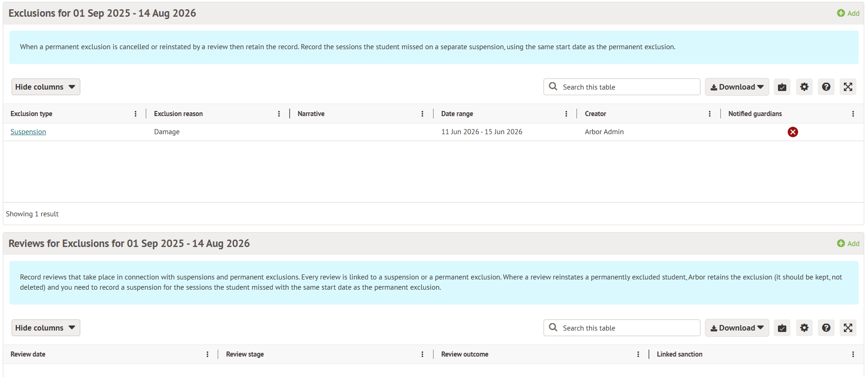This screenshot has width=868, height=377.
Task: Expand Exclusions table to full screen
Action: click(848, 87)
